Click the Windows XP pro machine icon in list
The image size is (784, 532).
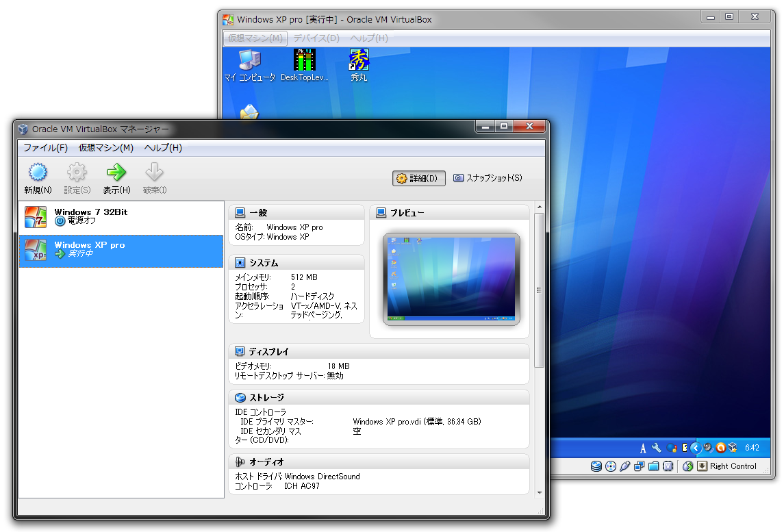pyautogui.click(x=36, y=251)
